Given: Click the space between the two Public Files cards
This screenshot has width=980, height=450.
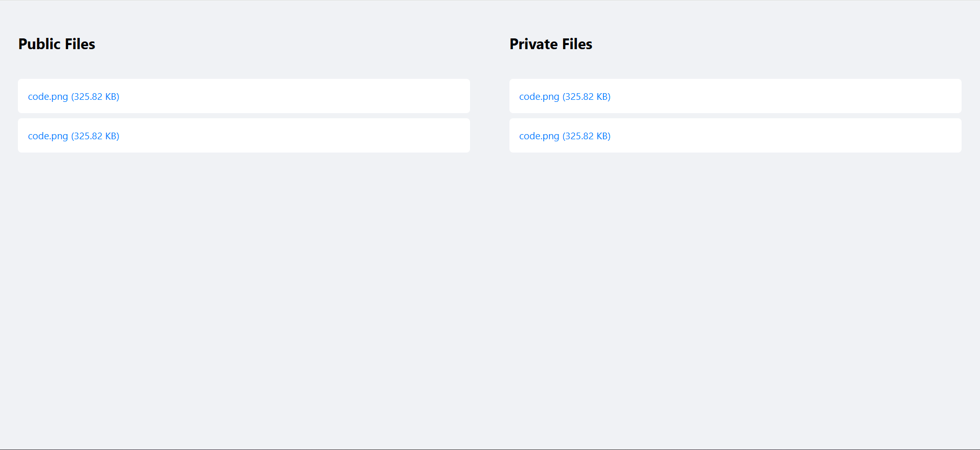Looking at the screenshot, I should [x=243, y=116].
